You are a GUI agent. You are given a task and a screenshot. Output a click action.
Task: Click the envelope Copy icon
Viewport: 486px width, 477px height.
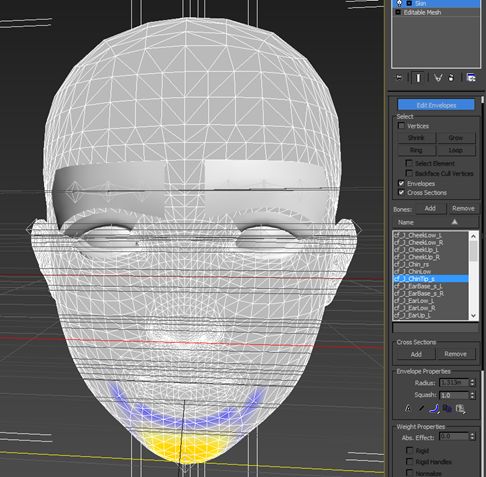[x=447, y=409]
